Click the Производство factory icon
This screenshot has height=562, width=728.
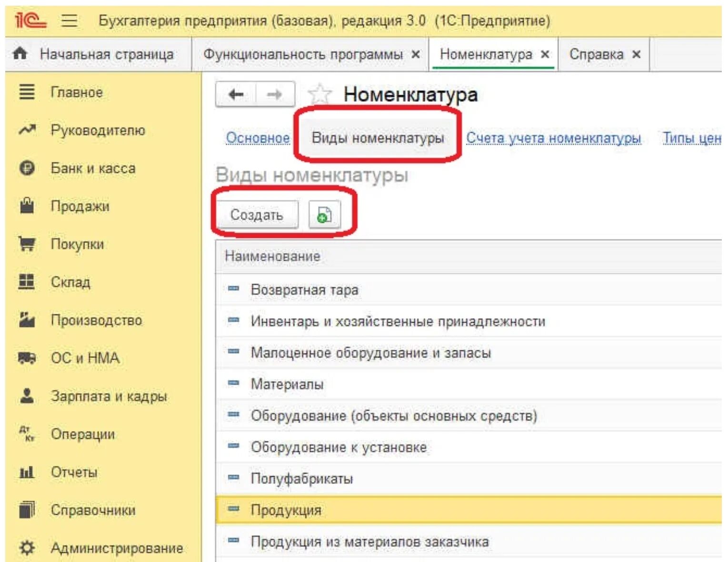point(27,320)
